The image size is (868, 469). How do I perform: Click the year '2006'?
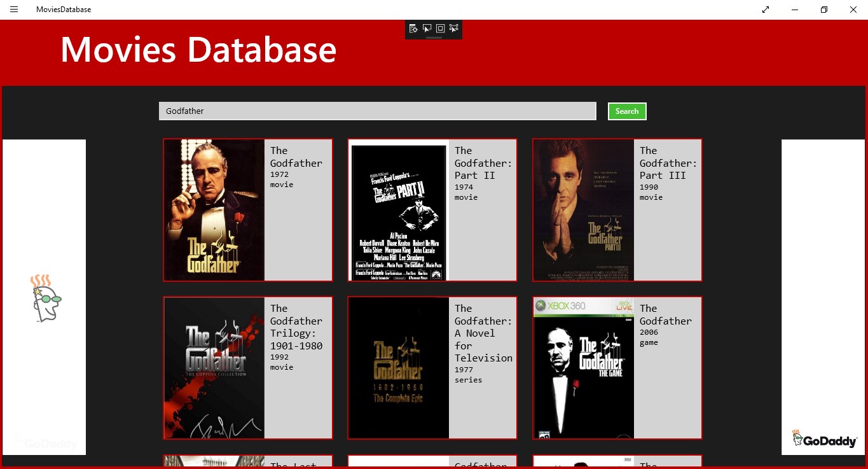tap(649, 332)
